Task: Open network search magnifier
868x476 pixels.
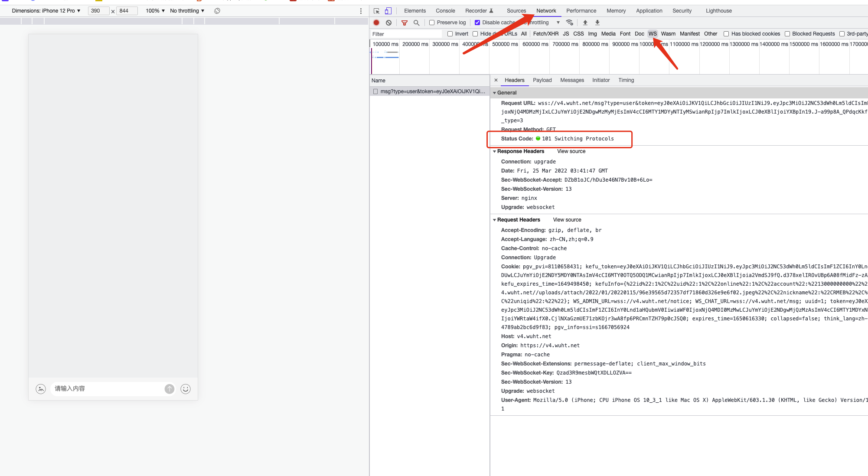Action: pyautogui.click(x=416, y=23)
